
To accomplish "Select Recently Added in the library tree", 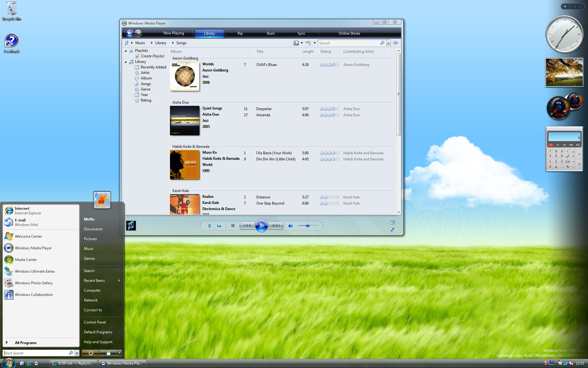I will click(x=153, y=67).
